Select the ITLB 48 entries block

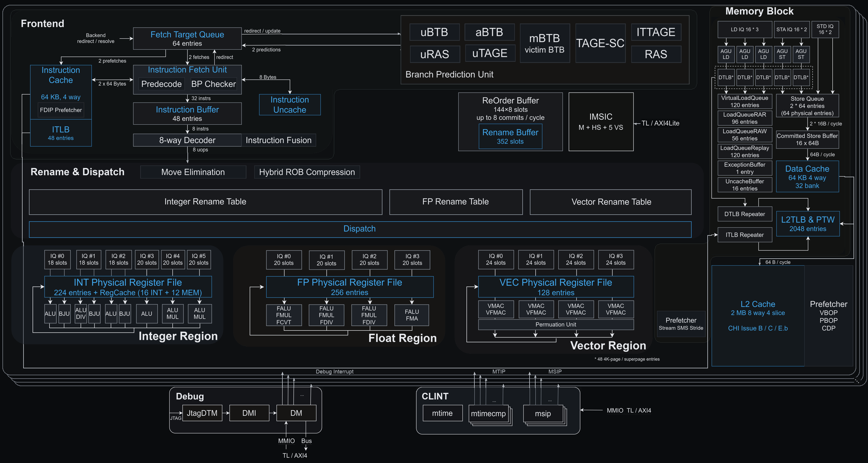(x=61, y=133)
